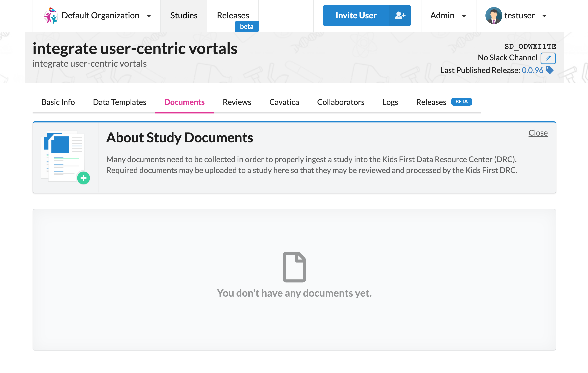The height and width of the screenshot is (373, 588).
Task: Switch to the Collaborators tab
Action: [341, 102]
